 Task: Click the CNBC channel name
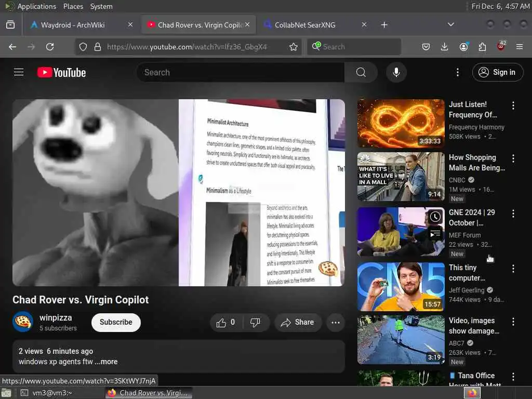(x=457, y=180)
